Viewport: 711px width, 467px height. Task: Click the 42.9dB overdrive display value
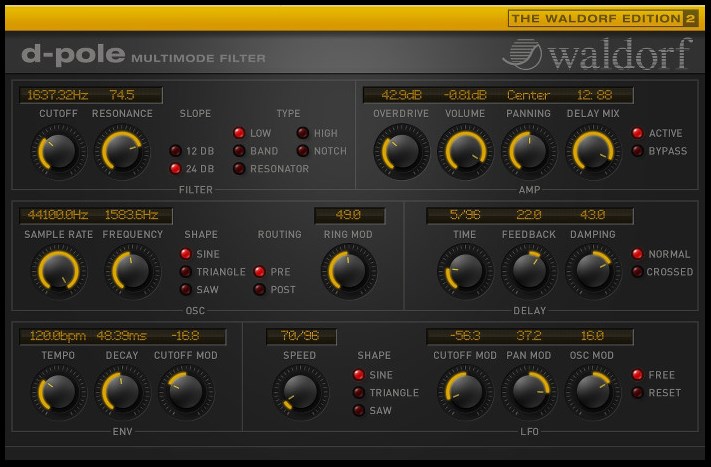coord(402,95)
